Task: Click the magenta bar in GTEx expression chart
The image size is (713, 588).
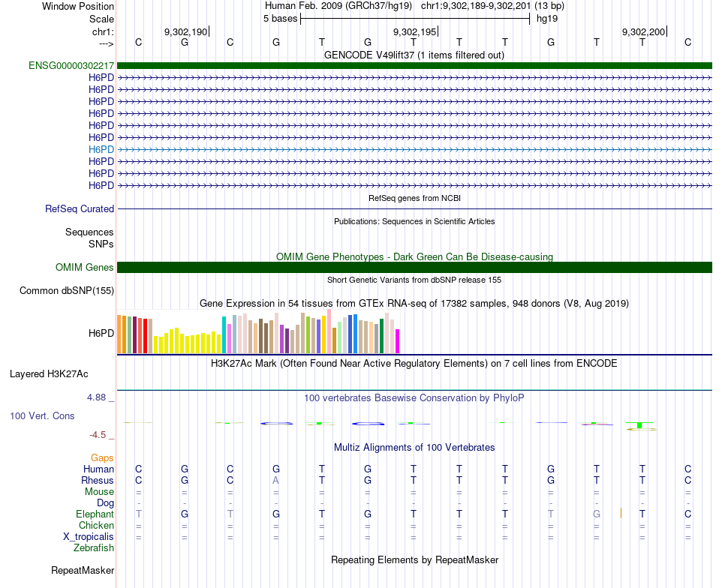Action: coord(398,341)
